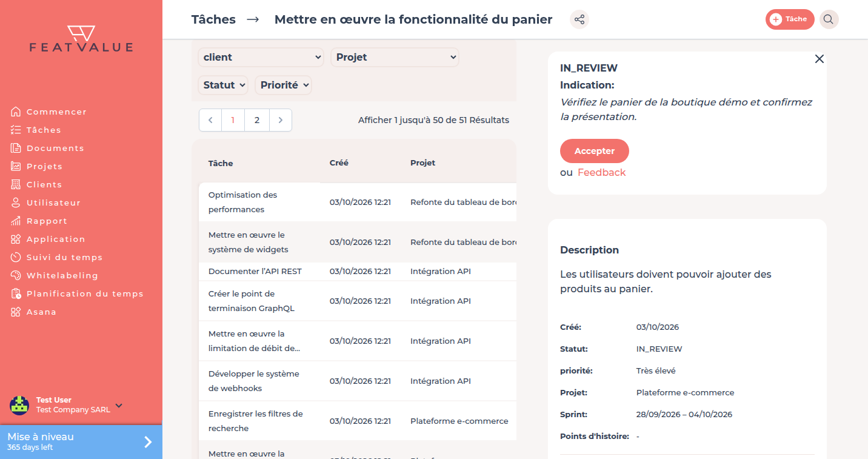
Task: Click the Projets sidebar icon
Action: coord(16,166)
